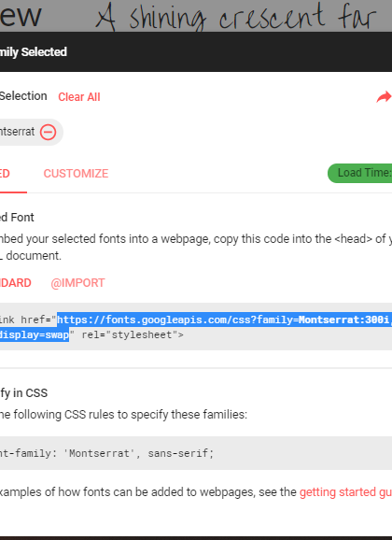
Task: Click the Montserrat selection chip
Action: (x=32, y=132)
